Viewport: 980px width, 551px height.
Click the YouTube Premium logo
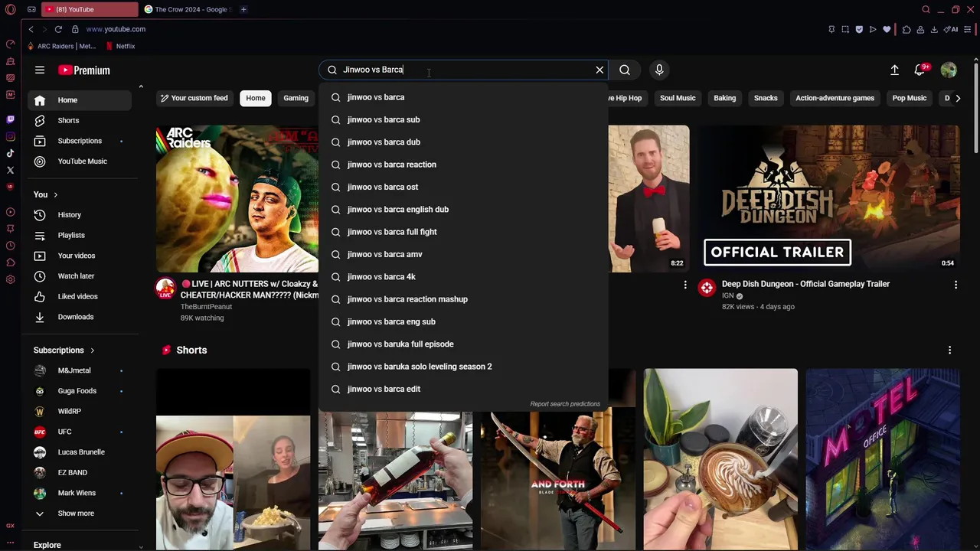pos(84,70)
